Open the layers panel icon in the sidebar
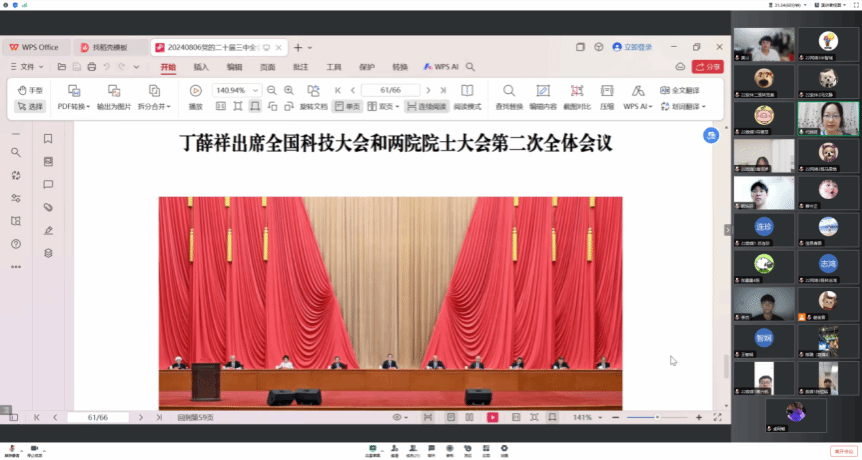 pyautogui.click(x=48, y=253)
